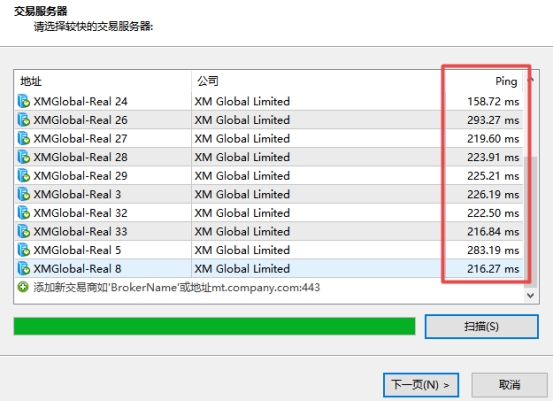Click the 216.27 ms ping value
554x401 pixels.
coord(493,269)
